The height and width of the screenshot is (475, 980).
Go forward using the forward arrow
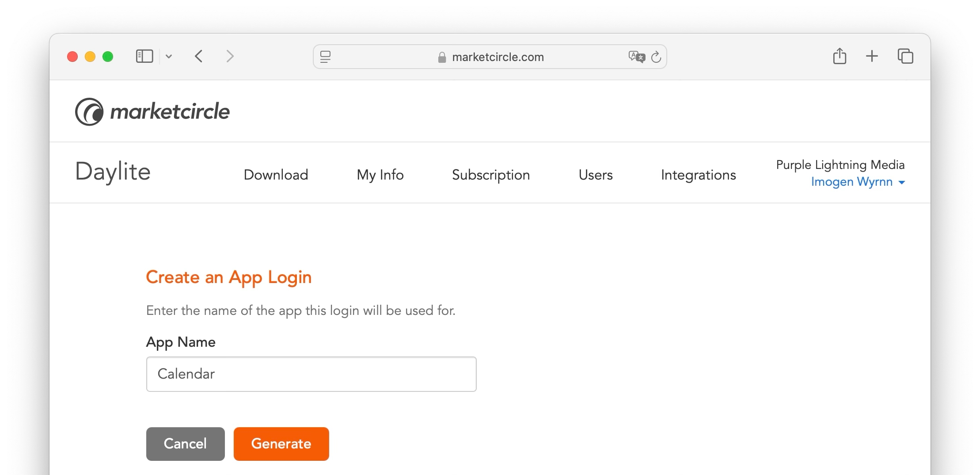click(229, 57)
